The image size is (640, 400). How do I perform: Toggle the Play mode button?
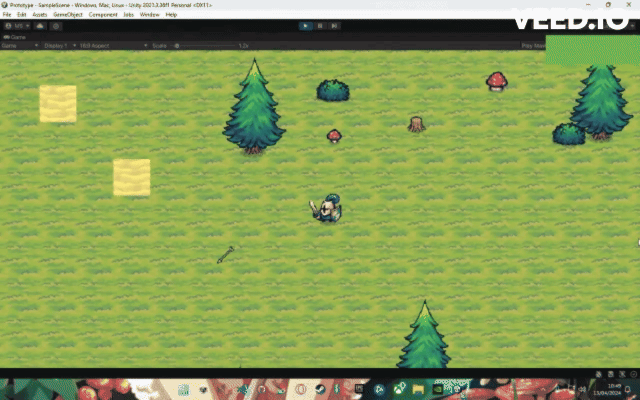pos(305,26)
